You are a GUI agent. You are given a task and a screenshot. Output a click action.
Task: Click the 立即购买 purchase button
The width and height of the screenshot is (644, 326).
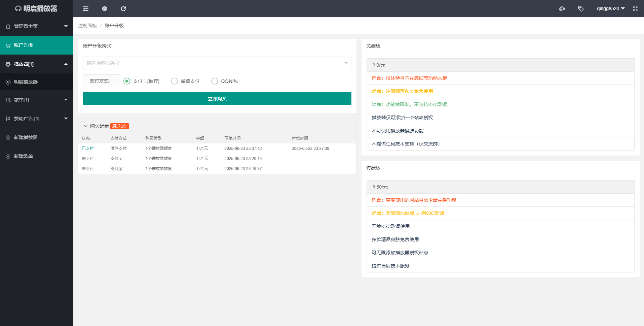[217, 98]
